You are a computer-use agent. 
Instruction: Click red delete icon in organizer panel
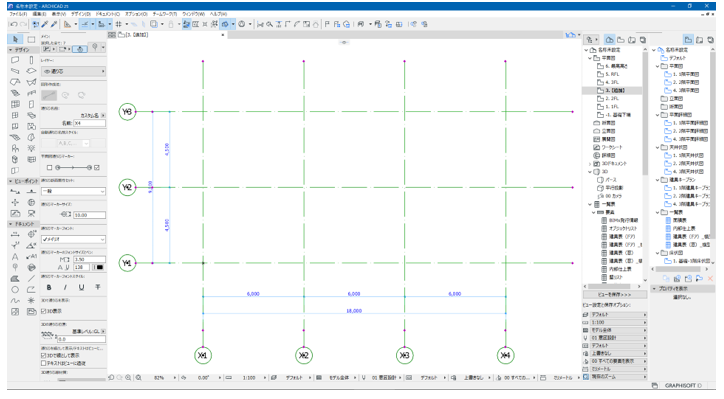[710, 278]
